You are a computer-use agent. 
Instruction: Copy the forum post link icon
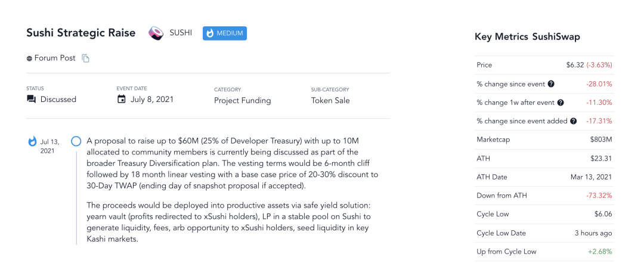[85, 58]
